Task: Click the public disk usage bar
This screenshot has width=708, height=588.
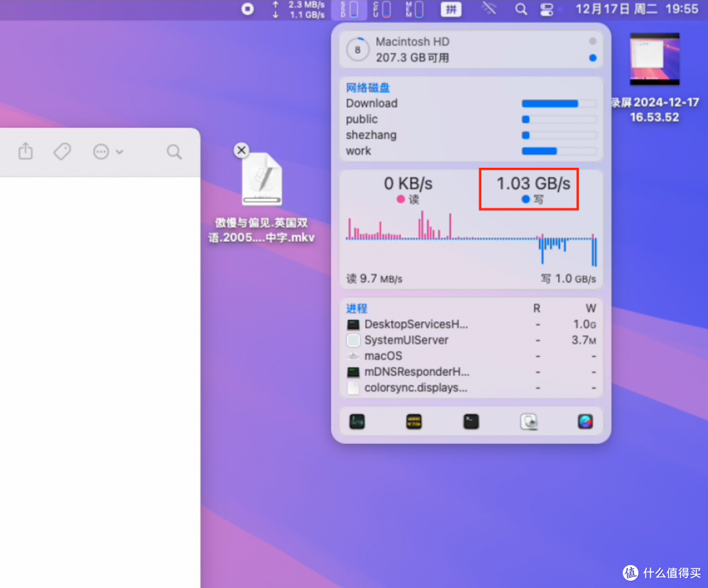Action: click(559, 119)
